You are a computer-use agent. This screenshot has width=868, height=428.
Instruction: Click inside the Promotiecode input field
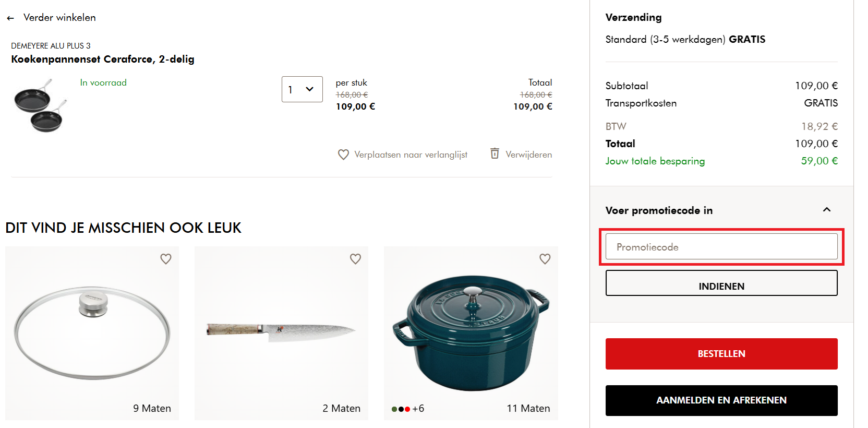[x=721, y=246]
